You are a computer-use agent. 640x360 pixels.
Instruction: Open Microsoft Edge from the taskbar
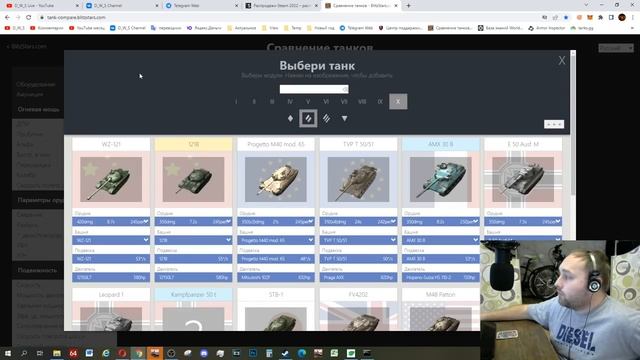pyautogui.click(x=302, y=353)
